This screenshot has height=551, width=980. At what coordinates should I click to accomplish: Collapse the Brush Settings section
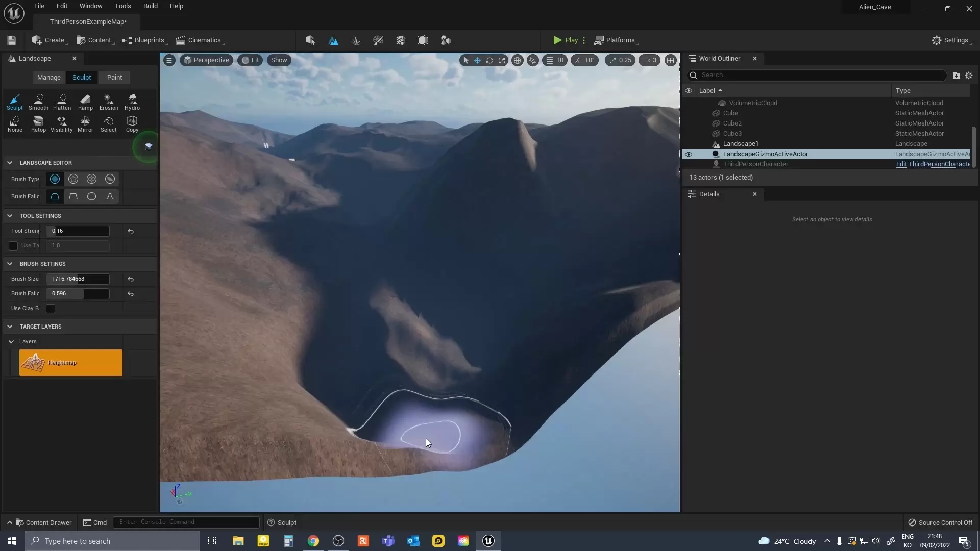tap(10, 264)
